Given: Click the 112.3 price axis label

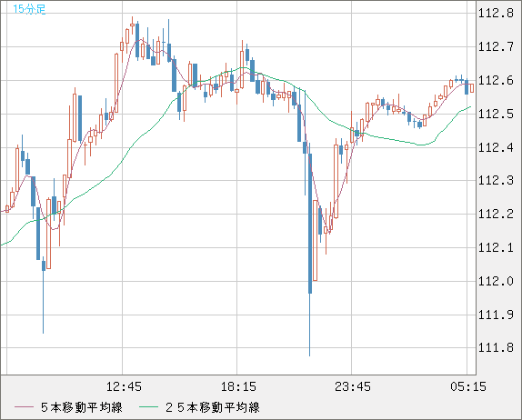Looking at the screenshot, I should [x=496, y=180].
